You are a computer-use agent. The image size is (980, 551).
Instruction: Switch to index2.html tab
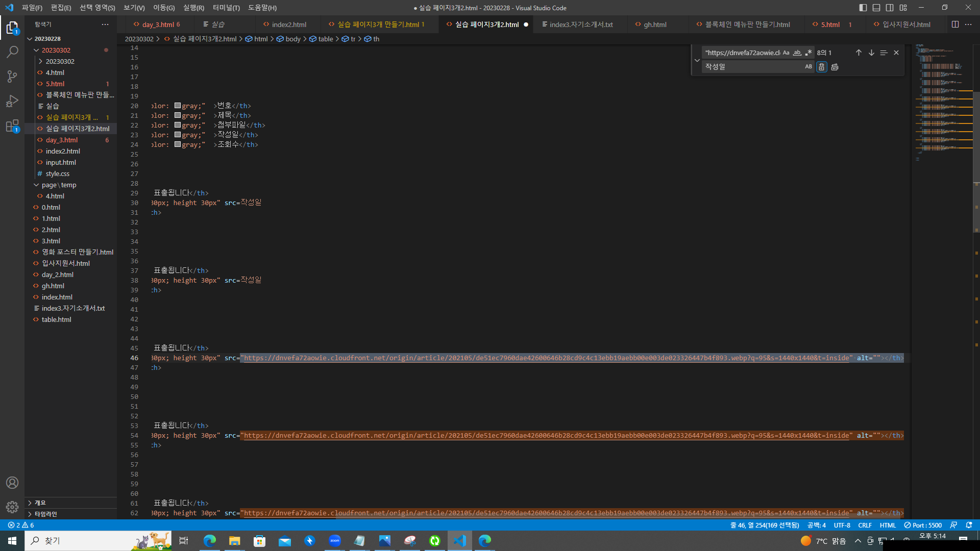288,24
